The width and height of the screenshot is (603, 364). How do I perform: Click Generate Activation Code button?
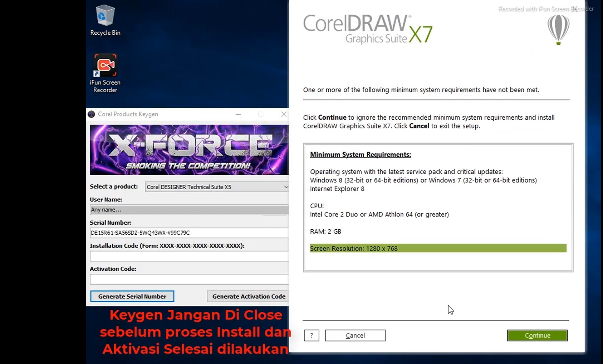click(248, 296)
